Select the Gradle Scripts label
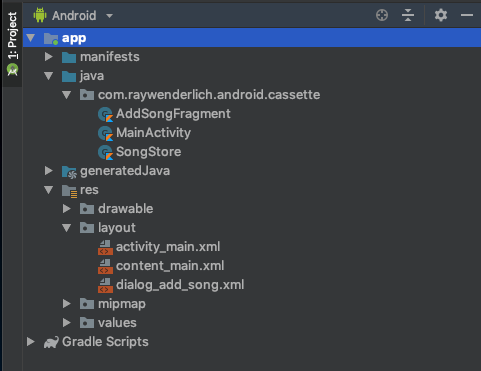This screenshot has width=481, height=371. [105, 342]
